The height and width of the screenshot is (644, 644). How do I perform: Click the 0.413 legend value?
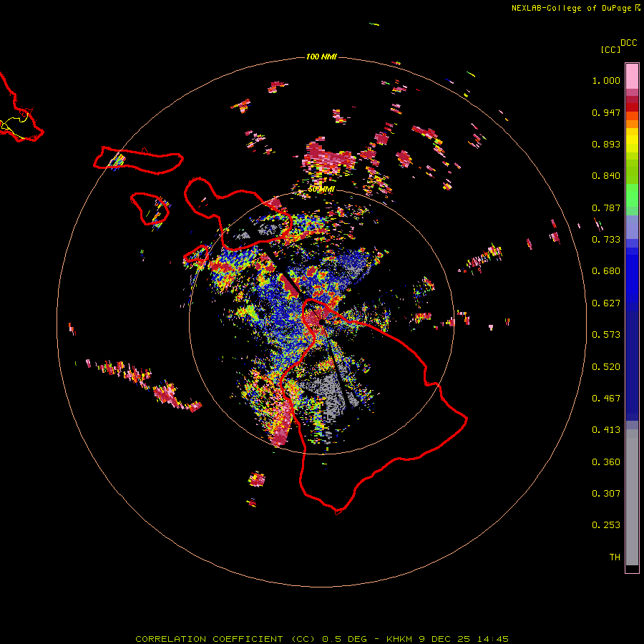tap(606, 430)
